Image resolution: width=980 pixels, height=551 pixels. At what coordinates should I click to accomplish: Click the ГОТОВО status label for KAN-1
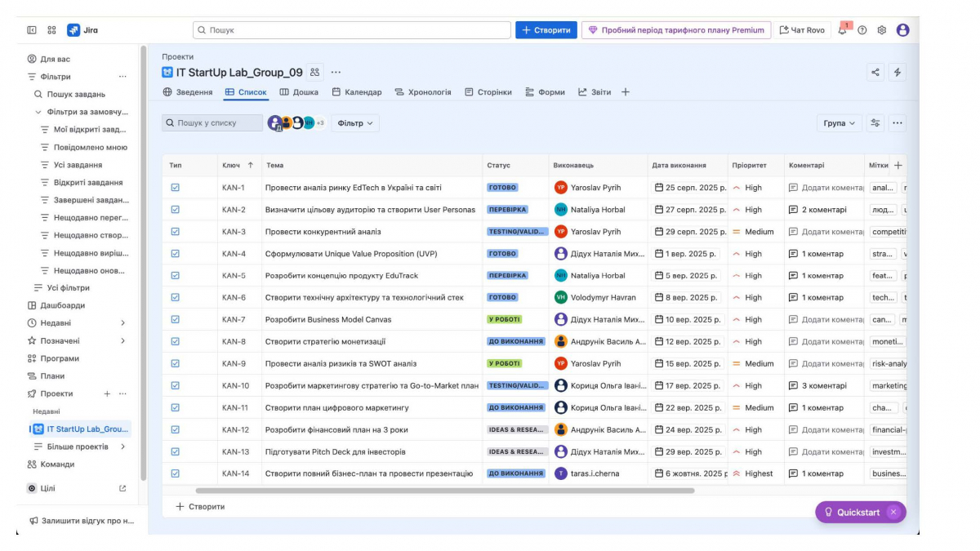[x=502, y=188]
